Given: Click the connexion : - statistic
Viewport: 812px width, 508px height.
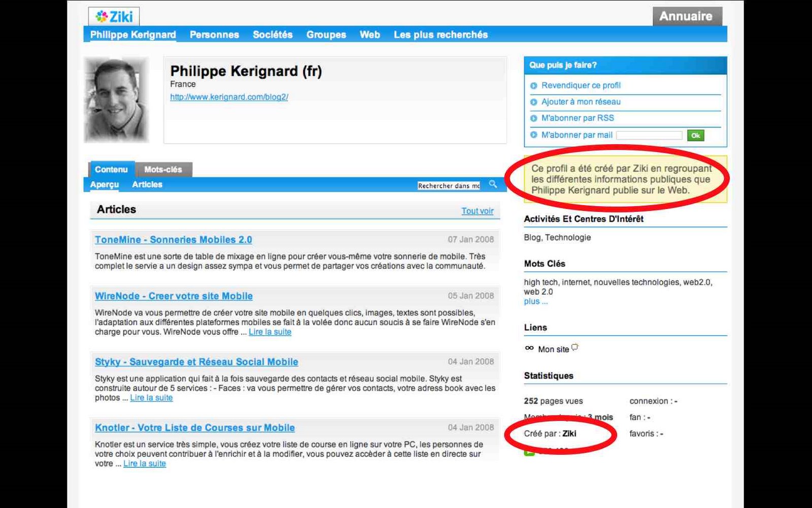Looking at the screenshot, I should click(654, 401).
